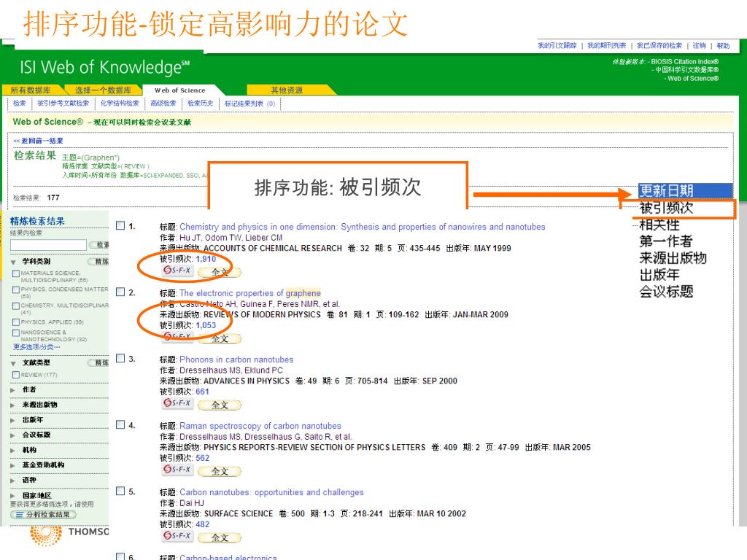
Task: Choose 更新日期 in the sort list
Action: pyautogui.click(x=684, y=190)
